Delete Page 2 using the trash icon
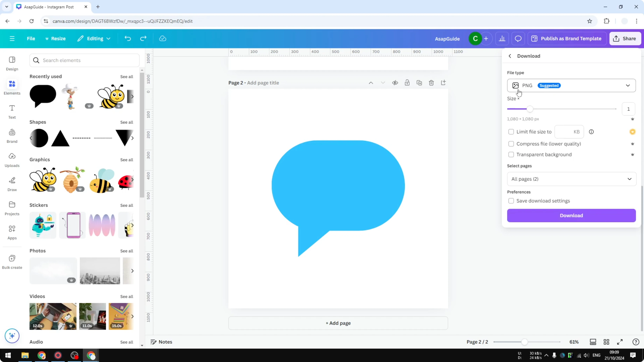The image size is (644, 362). click(x=431, y=83)
